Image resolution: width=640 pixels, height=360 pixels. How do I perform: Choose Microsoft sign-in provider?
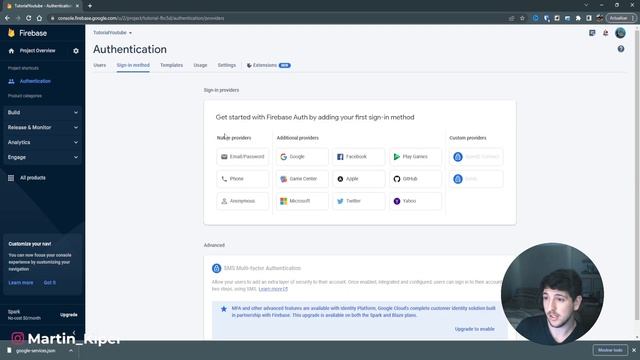click(302, 201)
